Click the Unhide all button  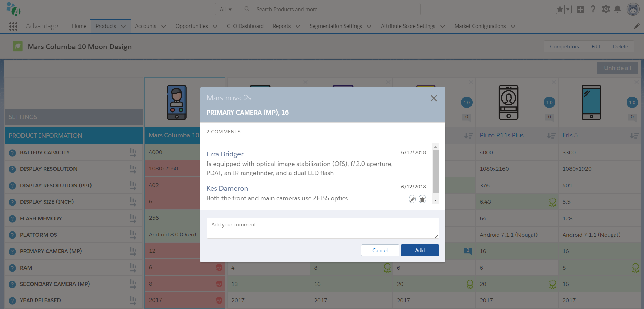point(617,68)
